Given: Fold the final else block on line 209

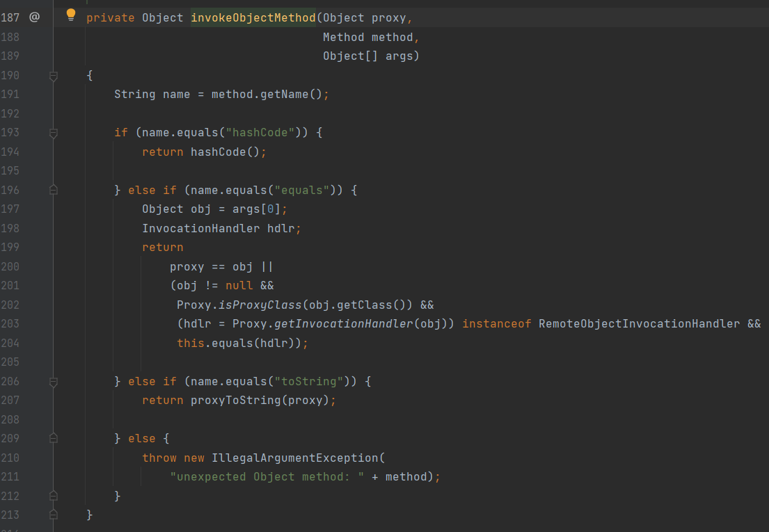Looking at the screenshot, I should pyautogui.click(x=54, y=439).
